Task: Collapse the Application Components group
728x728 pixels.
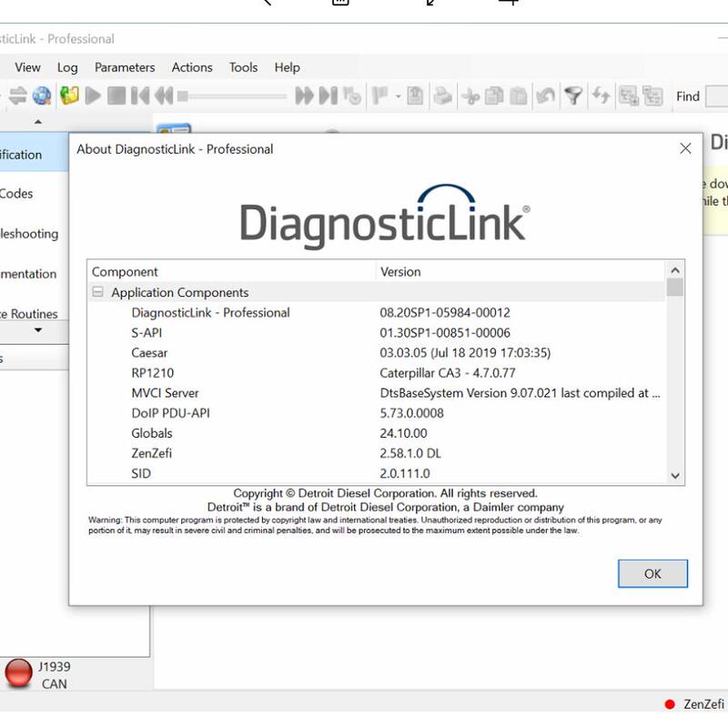Action: [x=97, y=292]
